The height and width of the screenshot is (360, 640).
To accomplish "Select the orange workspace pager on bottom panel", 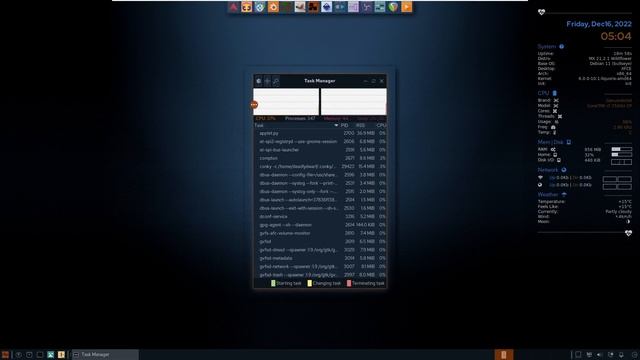I will [x=504, y=355].
